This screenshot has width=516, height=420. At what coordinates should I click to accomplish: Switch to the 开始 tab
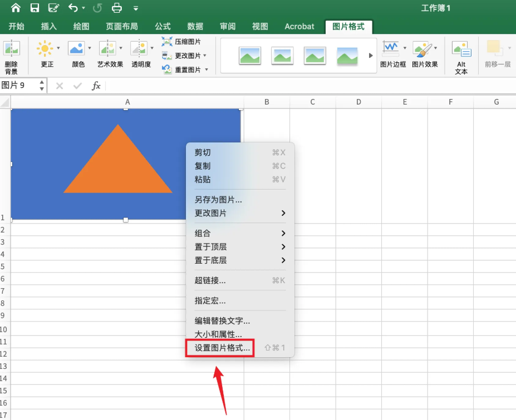pyautogui.click(x=17, y=26)
